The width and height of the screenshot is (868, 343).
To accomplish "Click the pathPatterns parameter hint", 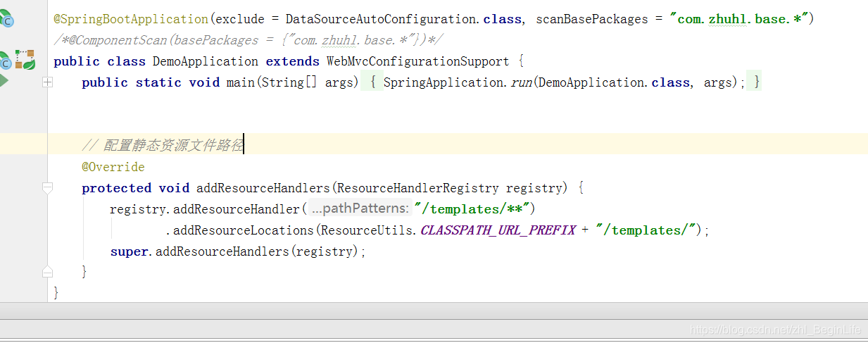I will click(x=359, y=209).
